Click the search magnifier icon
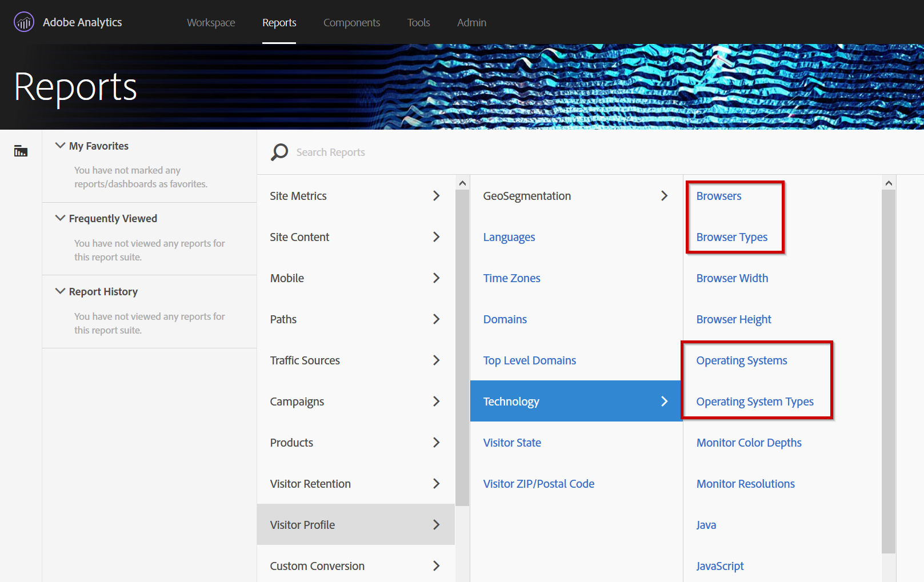Image resolution: width=924 pixels, height=582 pixels. pyautogui.click(x=279, y=152)
